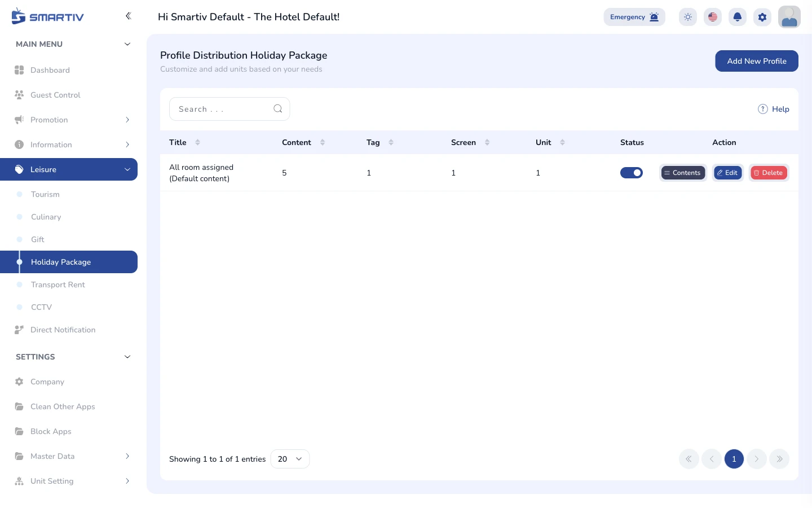Select Holiday Package menu item
Screen dimensions: 812x508
69,262
